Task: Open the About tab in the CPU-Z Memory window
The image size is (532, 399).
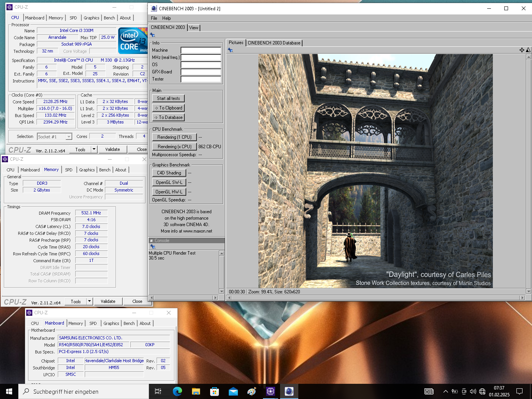Action: (121, 170)
